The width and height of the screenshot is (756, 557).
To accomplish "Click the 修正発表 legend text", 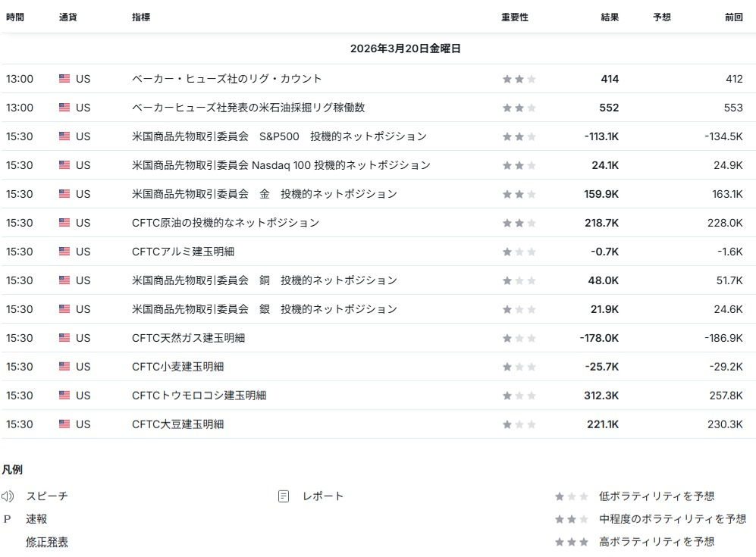I will [47, 542].
